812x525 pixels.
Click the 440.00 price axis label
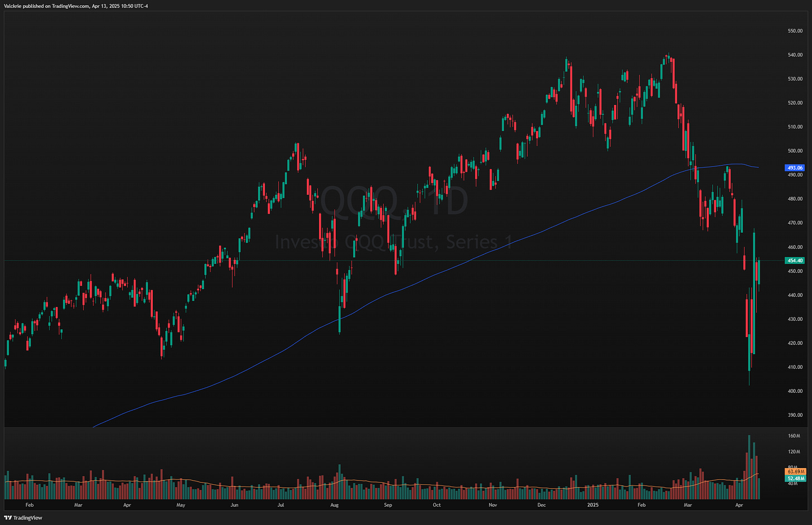[795, 295]
